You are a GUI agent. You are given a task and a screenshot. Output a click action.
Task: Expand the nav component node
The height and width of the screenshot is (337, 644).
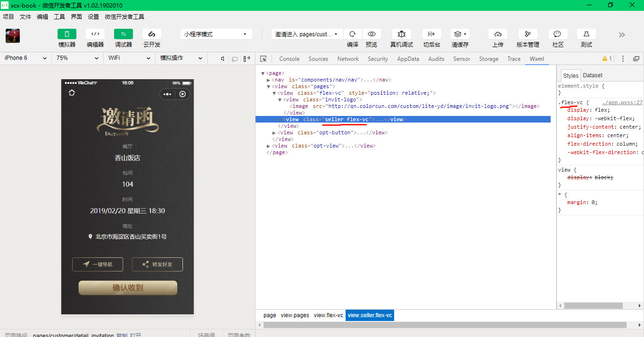click(x=268, y=80)
